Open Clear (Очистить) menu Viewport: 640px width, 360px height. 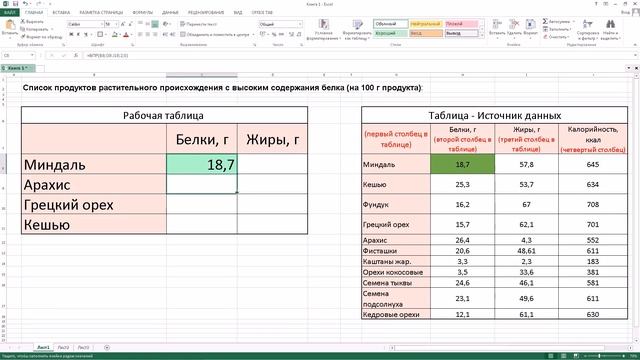tap(555, 37)
